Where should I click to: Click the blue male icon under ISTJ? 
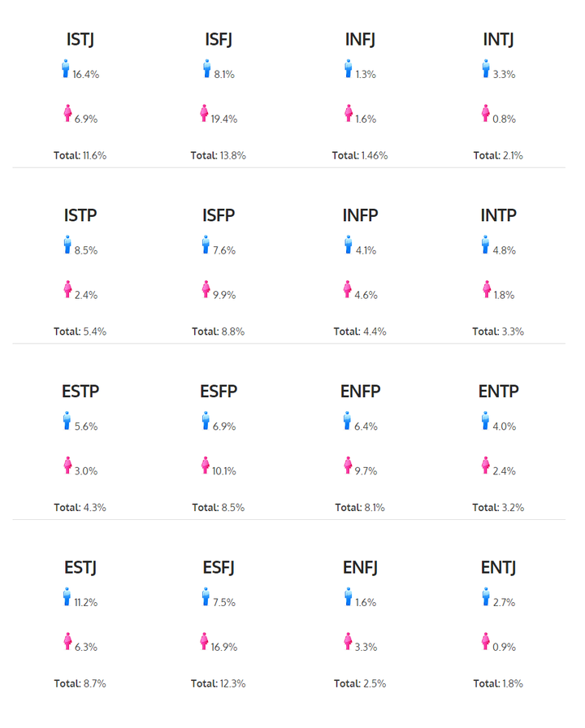[67, 68]
